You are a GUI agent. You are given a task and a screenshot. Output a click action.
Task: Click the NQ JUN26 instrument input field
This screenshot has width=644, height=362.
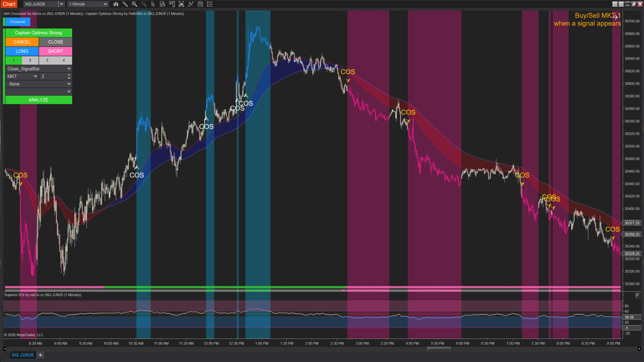[41, 4]
